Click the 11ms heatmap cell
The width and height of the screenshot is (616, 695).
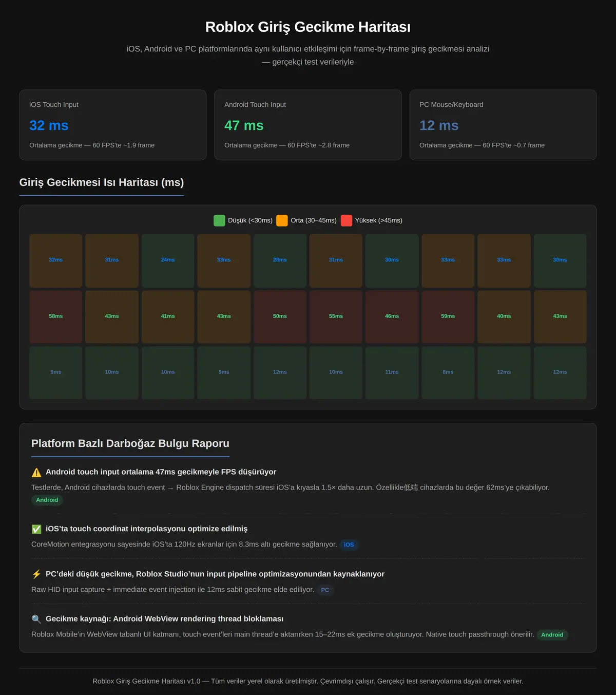click(x=392, y=372)
